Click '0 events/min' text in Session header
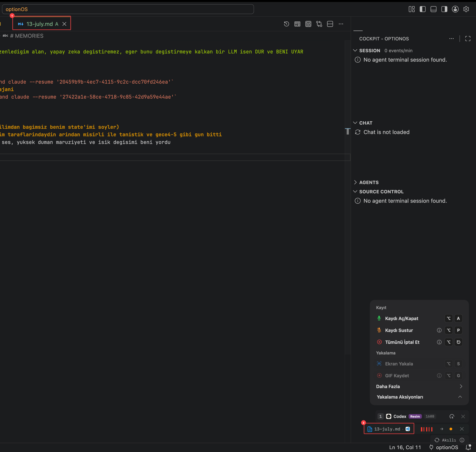Viewport: 476px width, 452px height. (398, 51)
